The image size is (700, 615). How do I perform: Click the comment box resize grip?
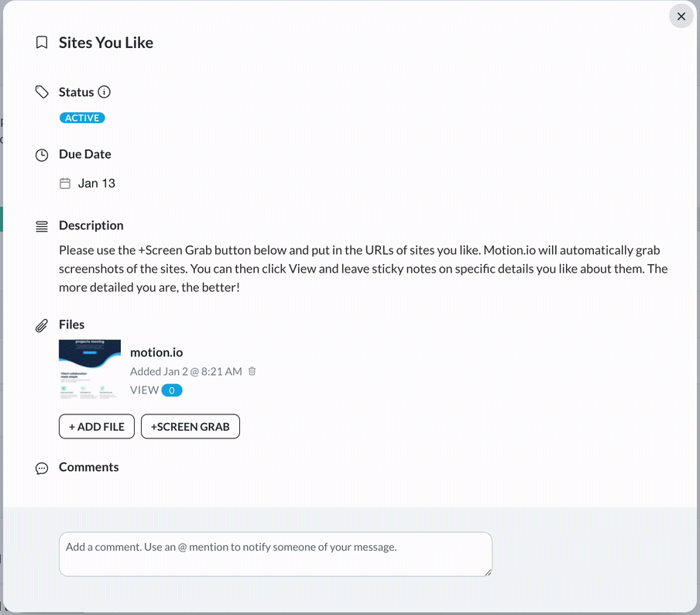point(489,573)
